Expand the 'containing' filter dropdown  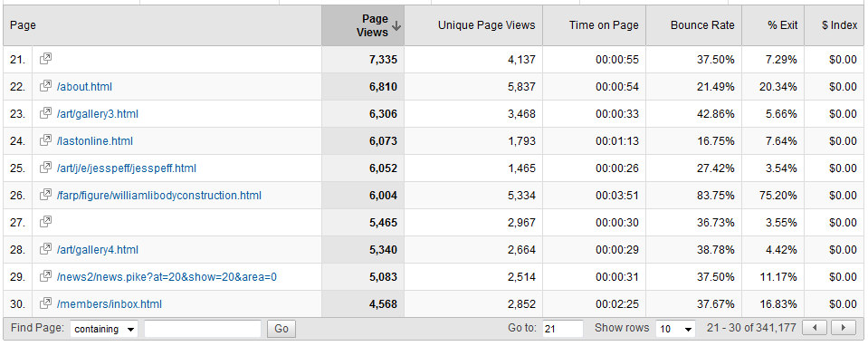[104, 329]
